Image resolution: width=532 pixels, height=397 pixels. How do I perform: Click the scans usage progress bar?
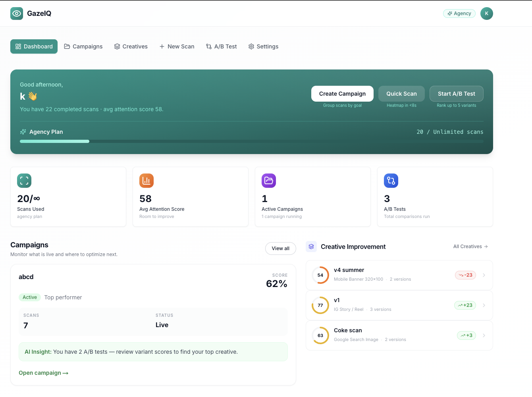[252, 141]
